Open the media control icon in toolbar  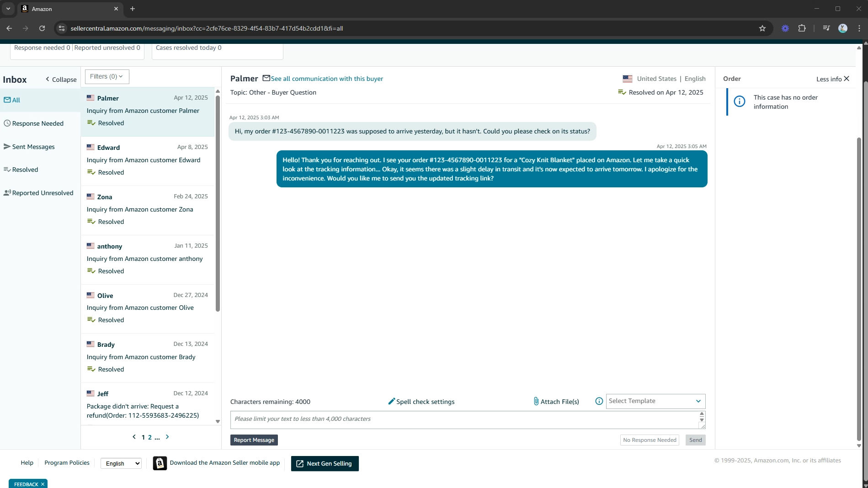click(826, 28)
